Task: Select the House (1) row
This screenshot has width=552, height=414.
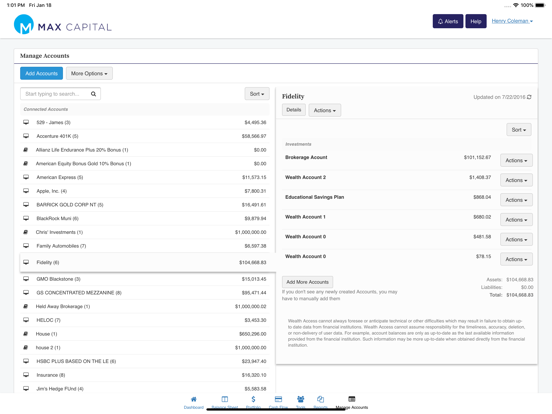Action: (145, 334)
